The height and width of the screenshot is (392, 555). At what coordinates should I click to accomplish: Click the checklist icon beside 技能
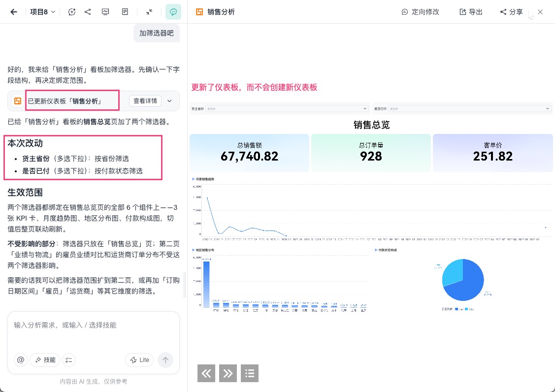tap(69, 360)
